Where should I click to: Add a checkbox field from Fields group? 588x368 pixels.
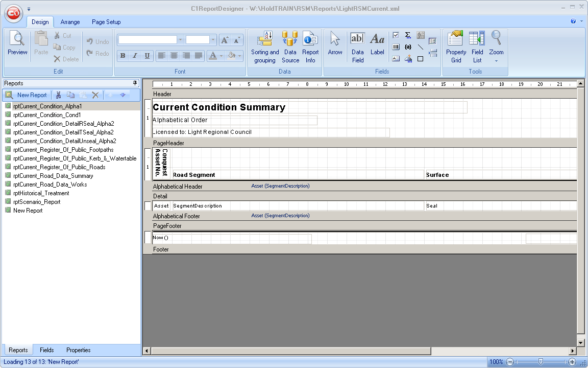click(396, 35)
